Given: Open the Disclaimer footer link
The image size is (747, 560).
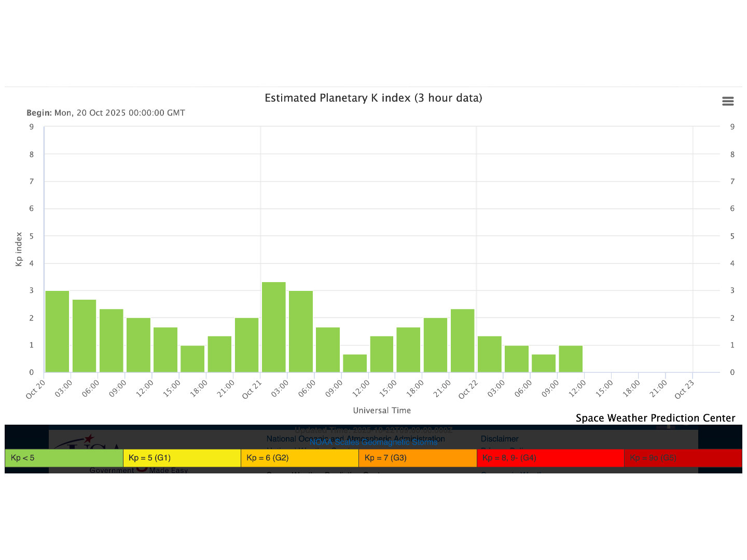Looking at the screenshot, I should click(x=499, y=439).
